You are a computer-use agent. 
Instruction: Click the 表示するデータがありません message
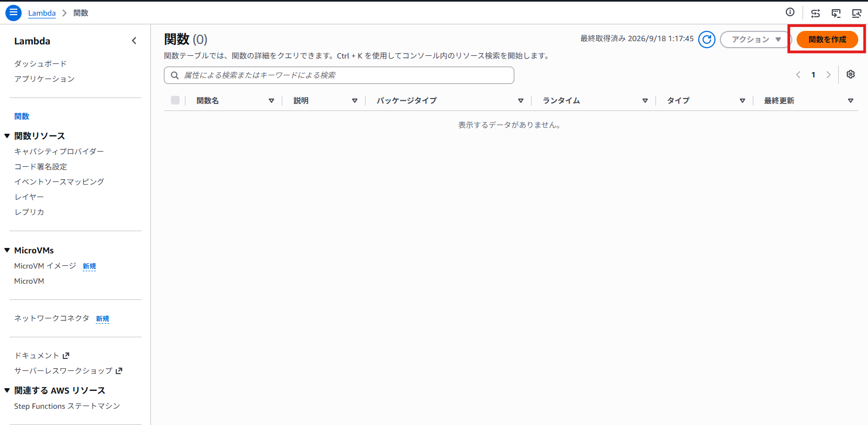pos(511,125)
